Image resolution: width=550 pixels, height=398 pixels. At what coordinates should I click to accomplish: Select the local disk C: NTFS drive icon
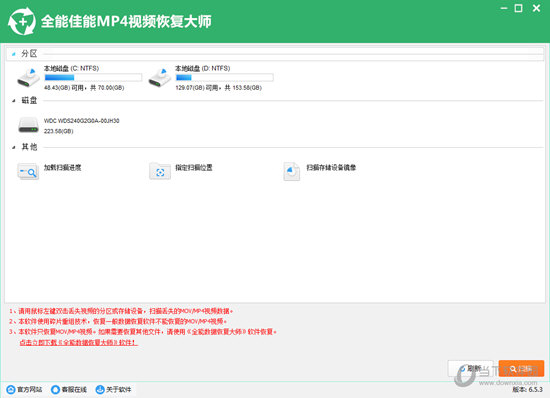click(28, 77)
